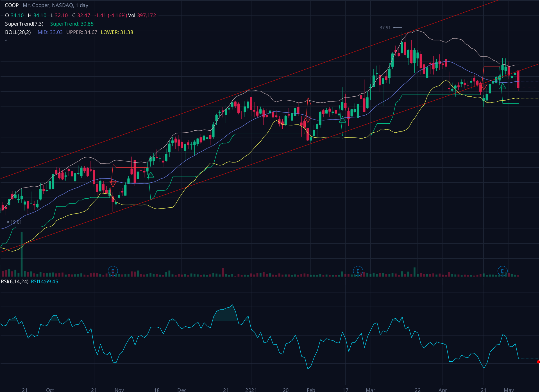Click the Mr. Cooper, NASDAQ, 1 day title
The width and height of the screenshot is (540, 392).
pyautogui.click(x=55, y=5)
